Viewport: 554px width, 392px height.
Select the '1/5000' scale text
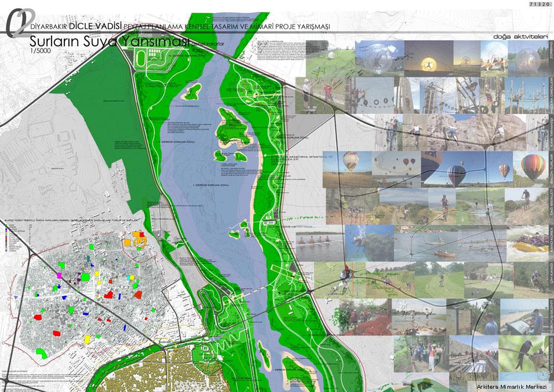coord(40,51)
